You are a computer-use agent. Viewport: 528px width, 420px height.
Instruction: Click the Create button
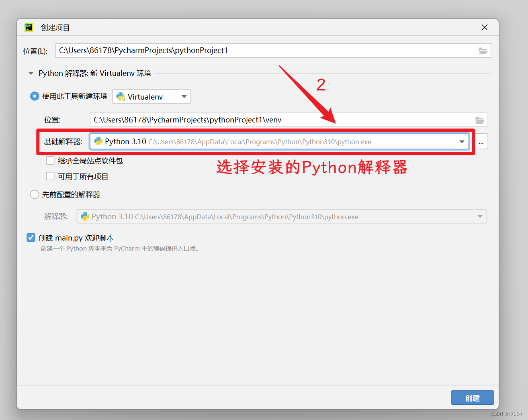[x=473, y=398]
